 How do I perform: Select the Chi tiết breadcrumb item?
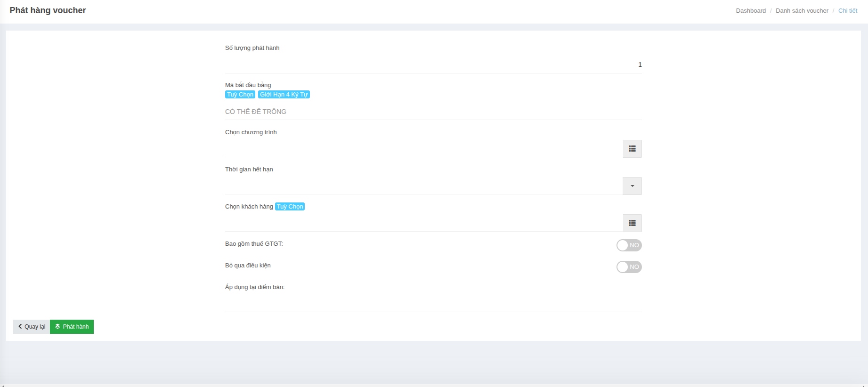[847, 11]
